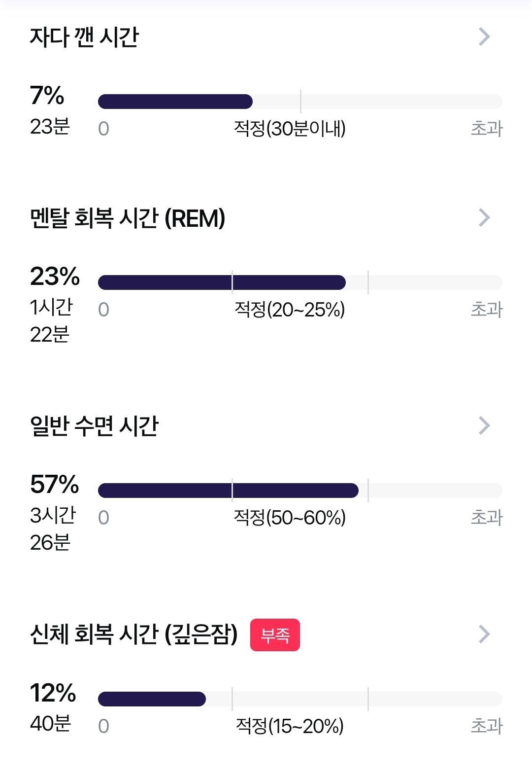Viewport: 532px width, 773px height.
Task: Expand 멘탈 회복 시간 (REM) chevron
Action: pyautogui.click(x=485, y=217)
